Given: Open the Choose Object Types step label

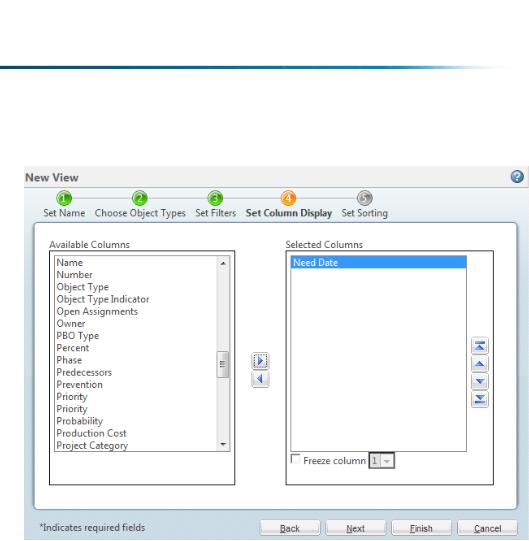Looking at the screenshot, I should click(140, 213).
